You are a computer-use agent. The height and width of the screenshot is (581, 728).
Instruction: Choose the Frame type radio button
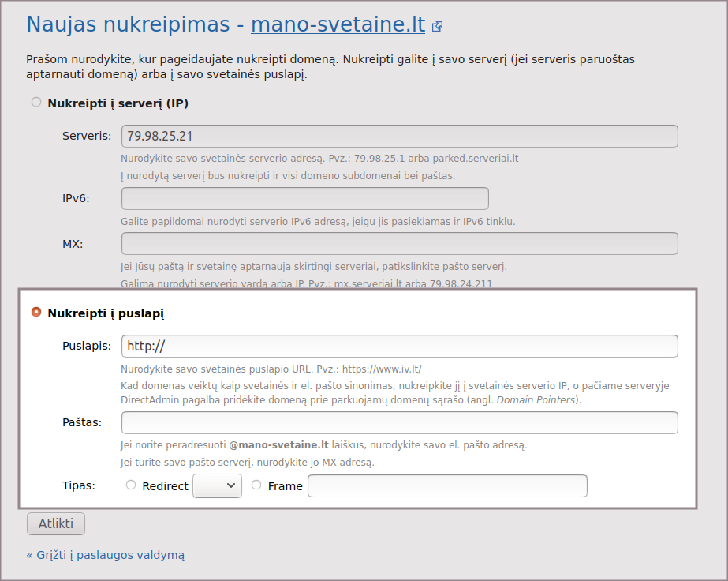click(256, 485)
